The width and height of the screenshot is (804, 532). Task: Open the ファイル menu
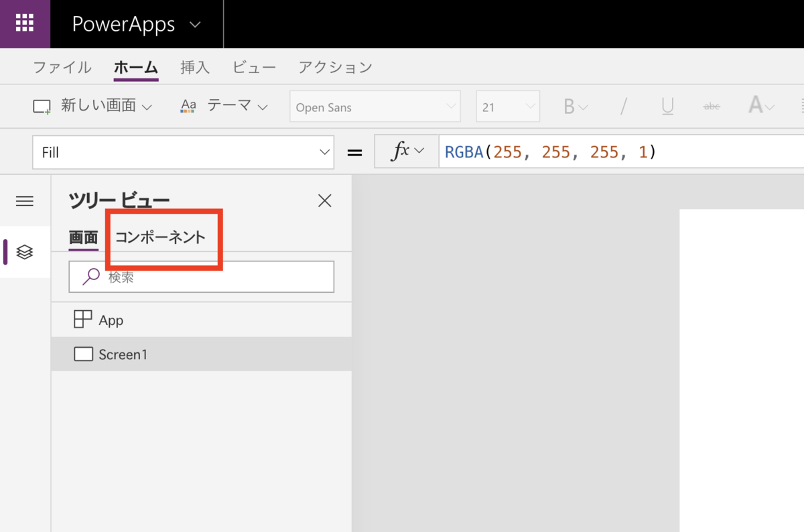coord(62,67)
